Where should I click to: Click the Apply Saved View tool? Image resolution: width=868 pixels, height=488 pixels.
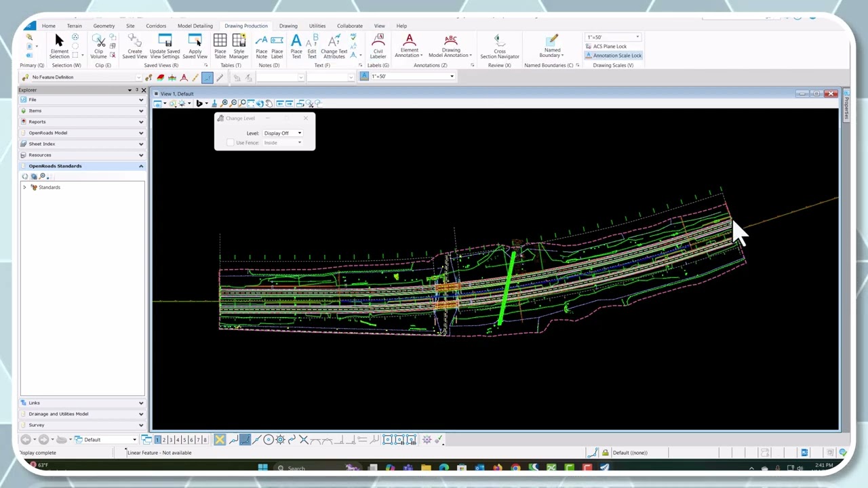[195, 46]
